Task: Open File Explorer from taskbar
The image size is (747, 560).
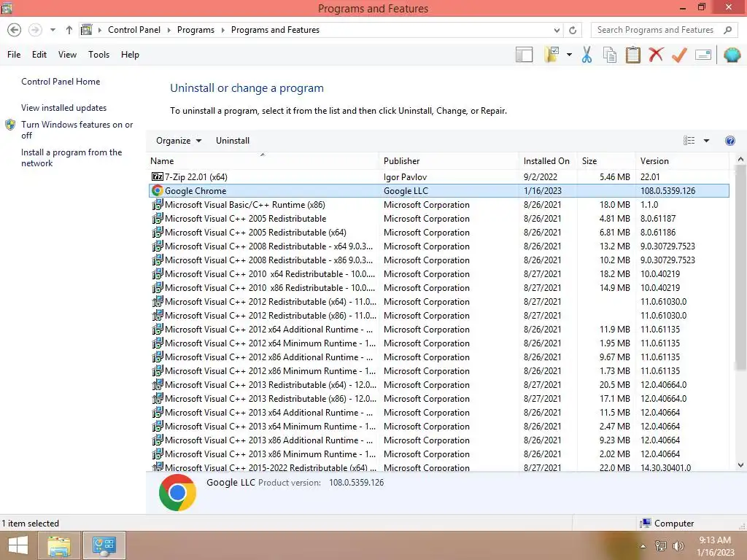Action: (59, 545)
